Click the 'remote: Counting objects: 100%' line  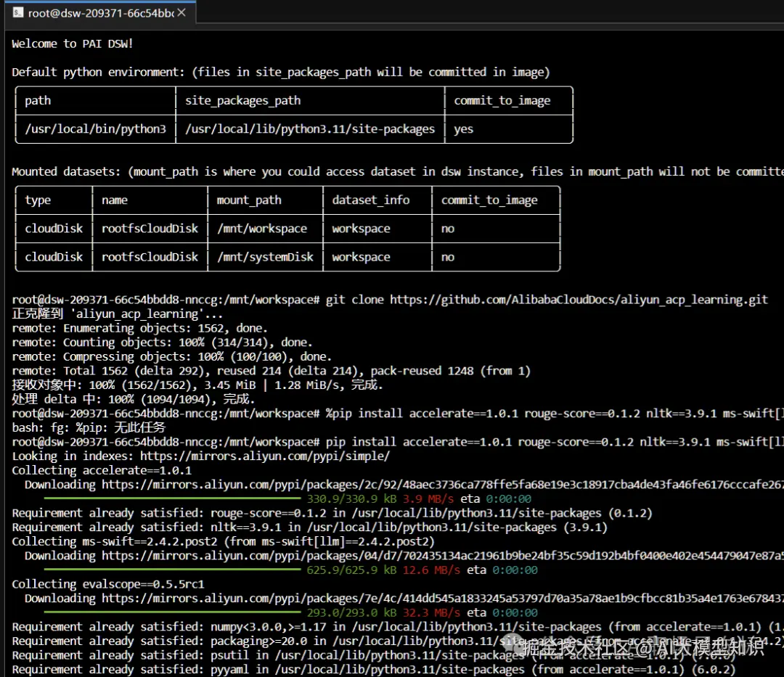coord(162,342)
